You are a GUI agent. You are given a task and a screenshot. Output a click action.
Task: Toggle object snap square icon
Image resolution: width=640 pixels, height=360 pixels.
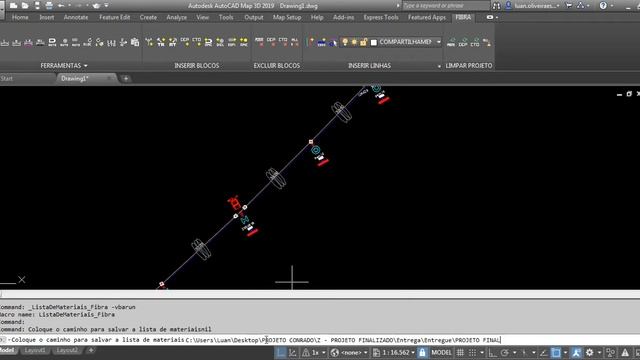point(556,352)
